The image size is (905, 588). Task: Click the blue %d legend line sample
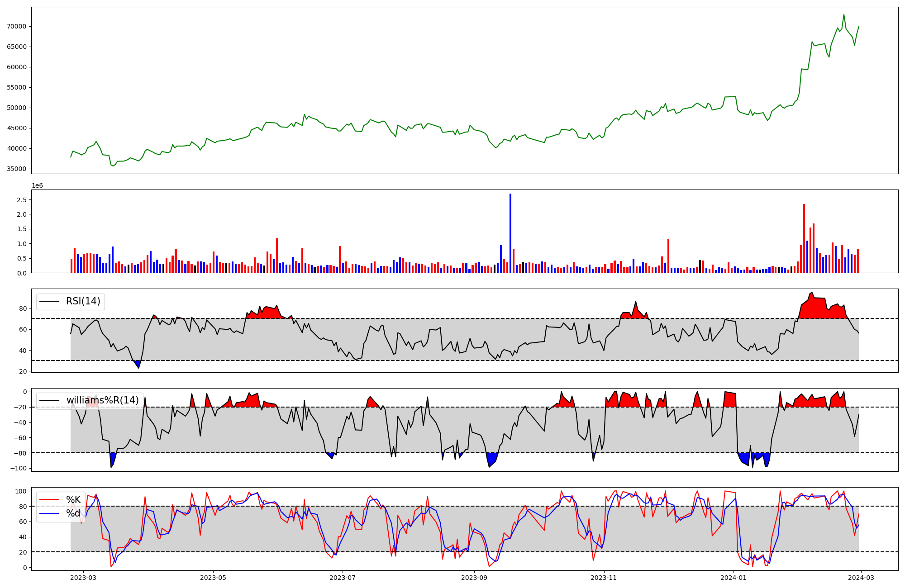tap(49, 513)
